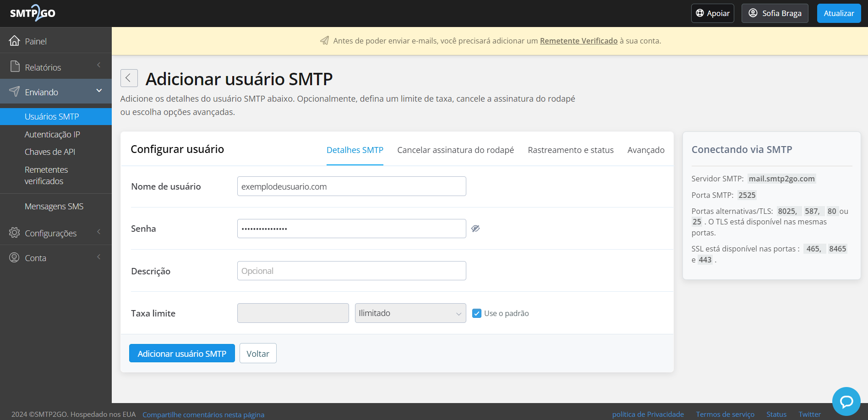Click the 8465 SSL port value

(837, 249)
